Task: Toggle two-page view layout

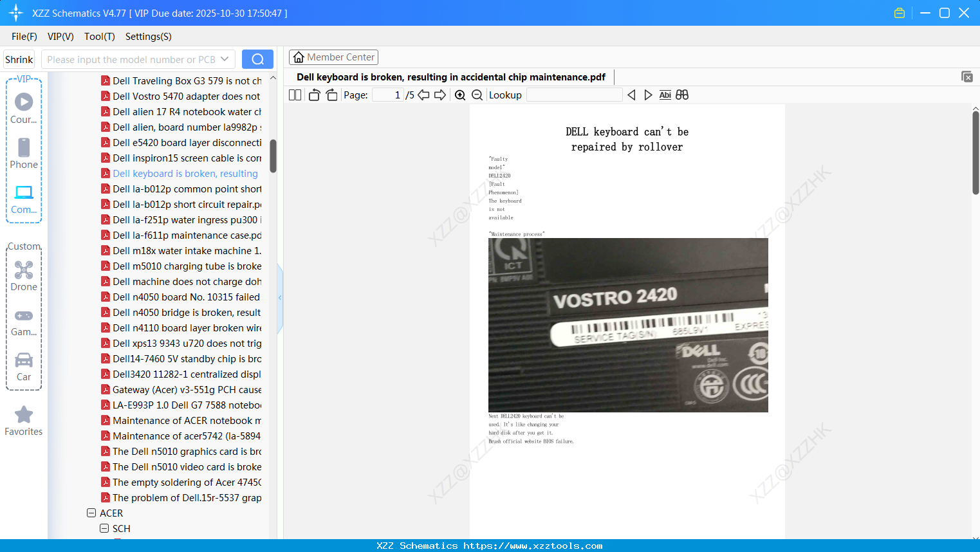Action: click(x=295, y=95)
